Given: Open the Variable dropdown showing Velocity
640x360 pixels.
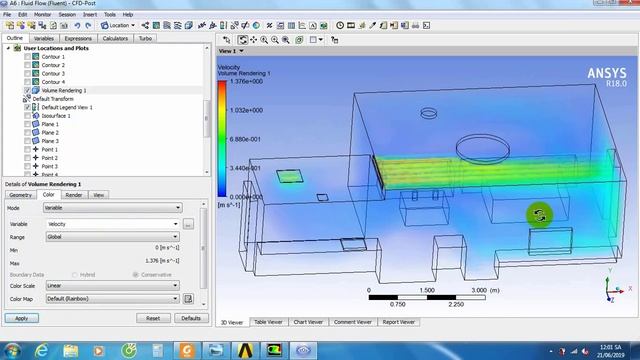Looking at the screenshot, I should pos(112,224).
